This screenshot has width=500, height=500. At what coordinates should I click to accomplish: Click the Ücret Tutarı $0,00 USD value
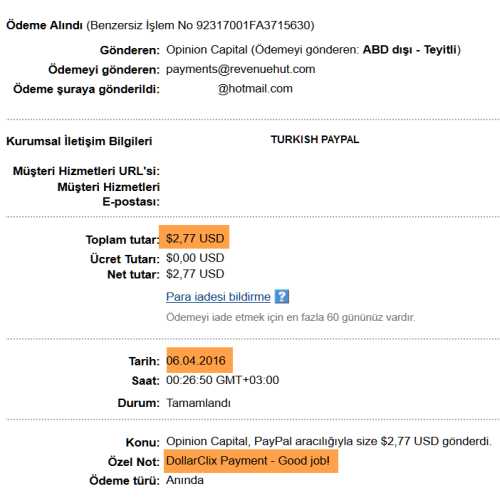coord(195,258)
